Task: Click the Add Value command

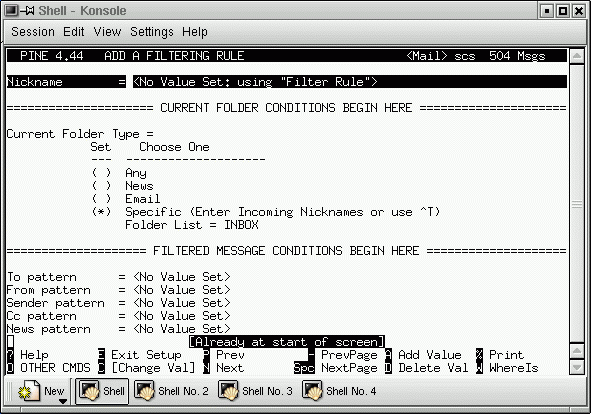Action: tap(423, 355)
